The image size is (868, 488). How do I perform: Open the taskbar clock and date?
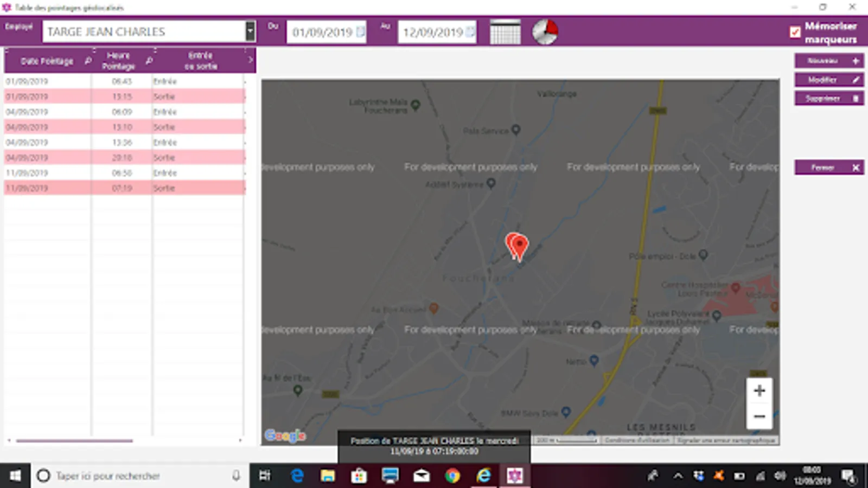(812, 476)
